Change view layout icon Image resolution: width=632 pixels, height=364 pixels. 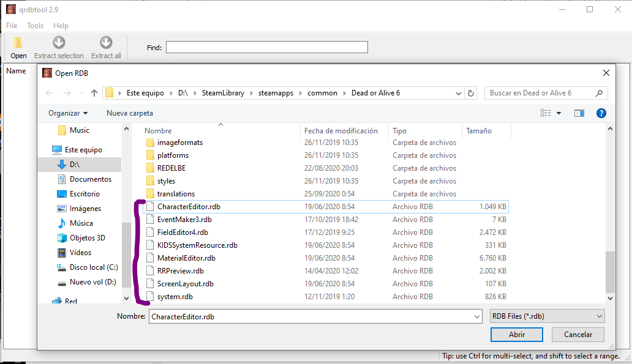(546, 113)
